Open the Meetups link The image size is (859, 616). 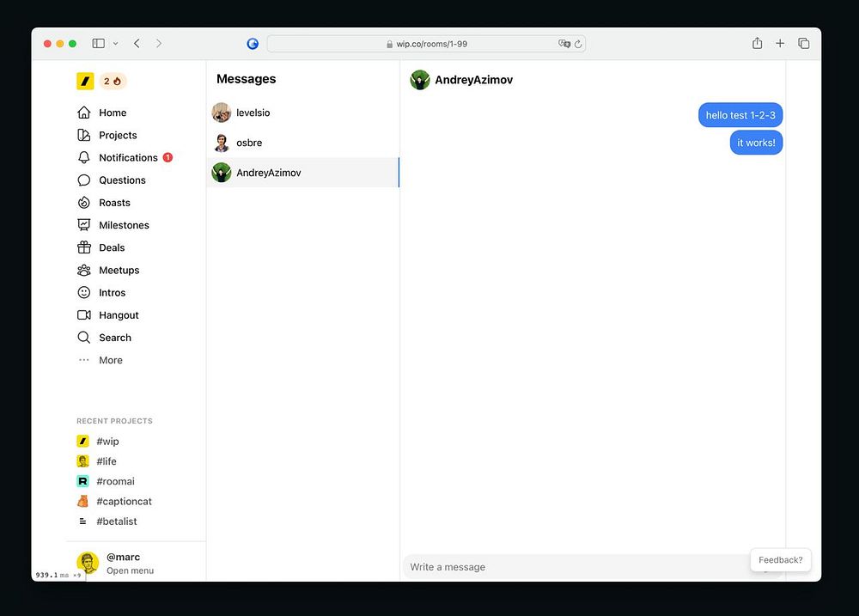(x=119, y=270)
